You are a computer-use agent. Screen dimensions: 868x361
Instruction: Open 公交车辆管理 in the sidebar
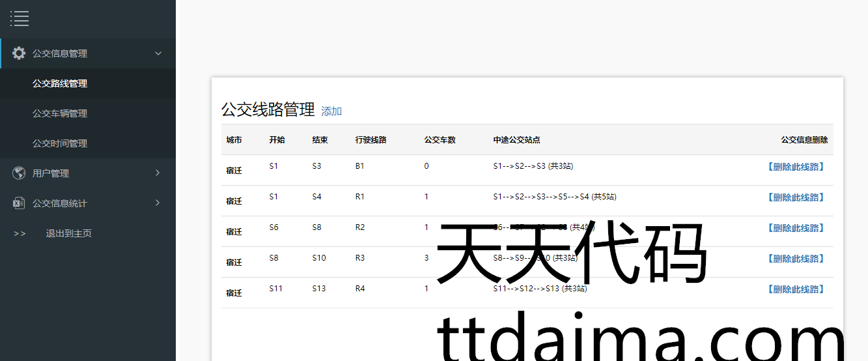tap(60, 113)
